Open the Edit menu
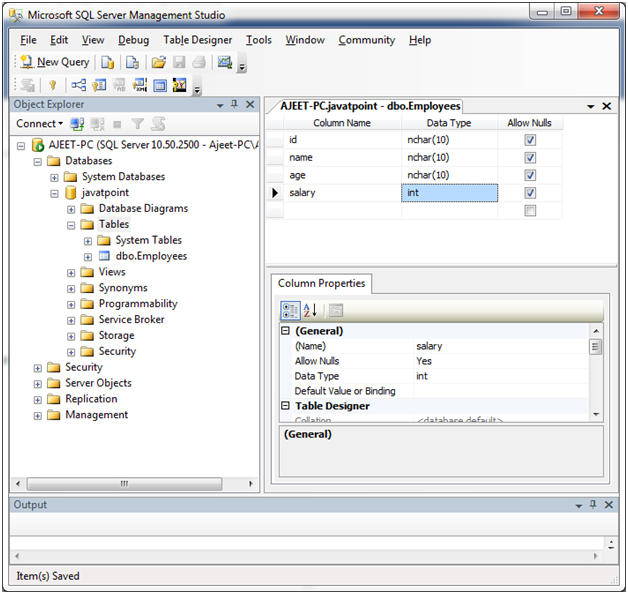 [59, 40]
